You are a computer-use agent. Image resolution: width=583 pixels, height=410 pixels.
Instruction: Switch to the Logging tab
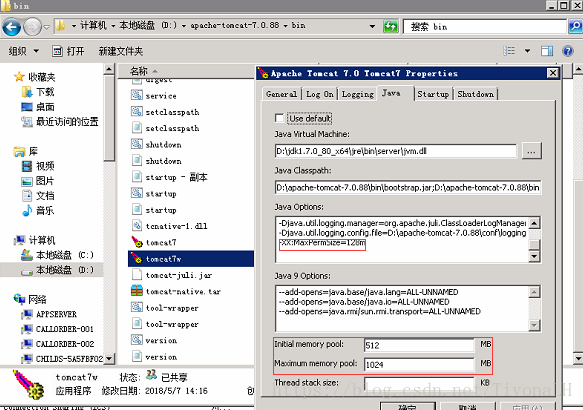[x=358, y=94]
